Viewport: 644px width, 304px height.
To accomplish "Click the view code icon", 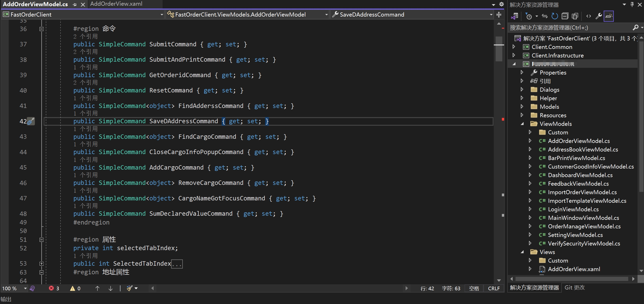I will (589, 16).
